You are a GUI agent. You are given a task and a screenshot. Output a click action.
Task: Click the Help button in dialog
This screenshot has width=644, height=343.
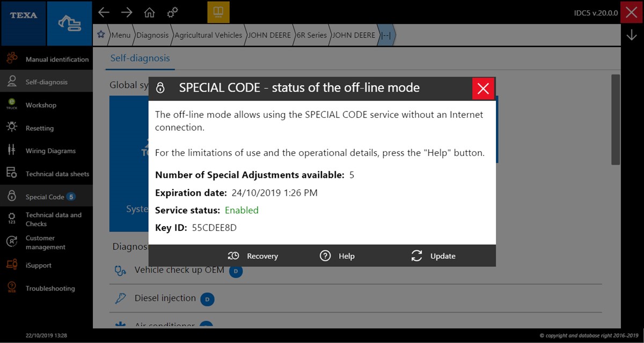337,256
